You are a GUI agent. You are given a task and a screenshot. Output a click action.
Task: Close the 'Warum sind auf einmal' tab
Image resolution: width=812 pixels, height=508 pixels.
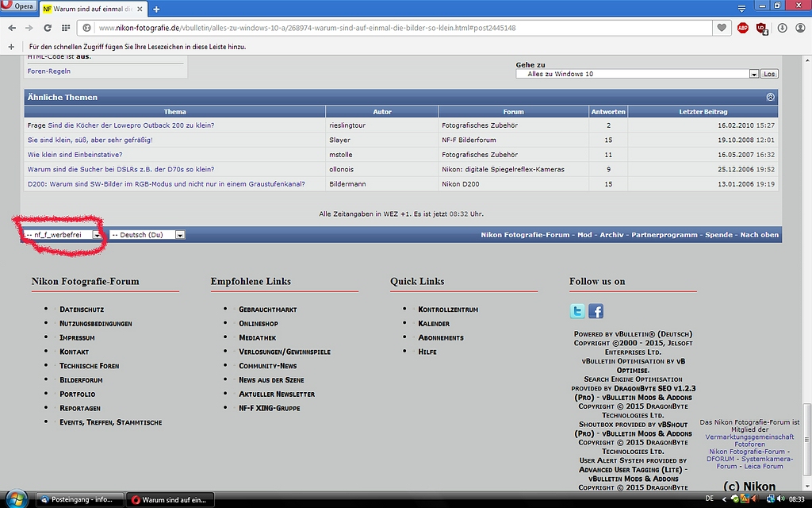[x=140, y=9]
